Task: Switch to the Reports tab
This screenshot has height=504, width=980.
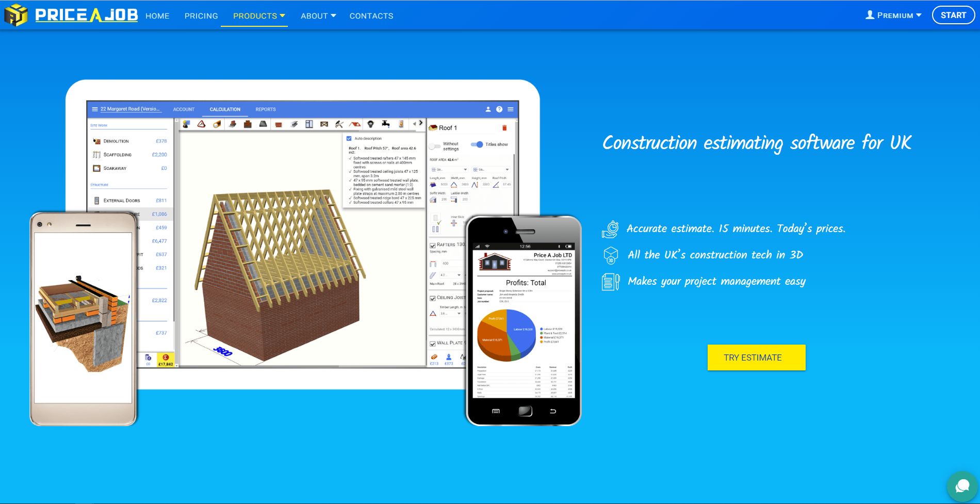Action: (266, 109)
